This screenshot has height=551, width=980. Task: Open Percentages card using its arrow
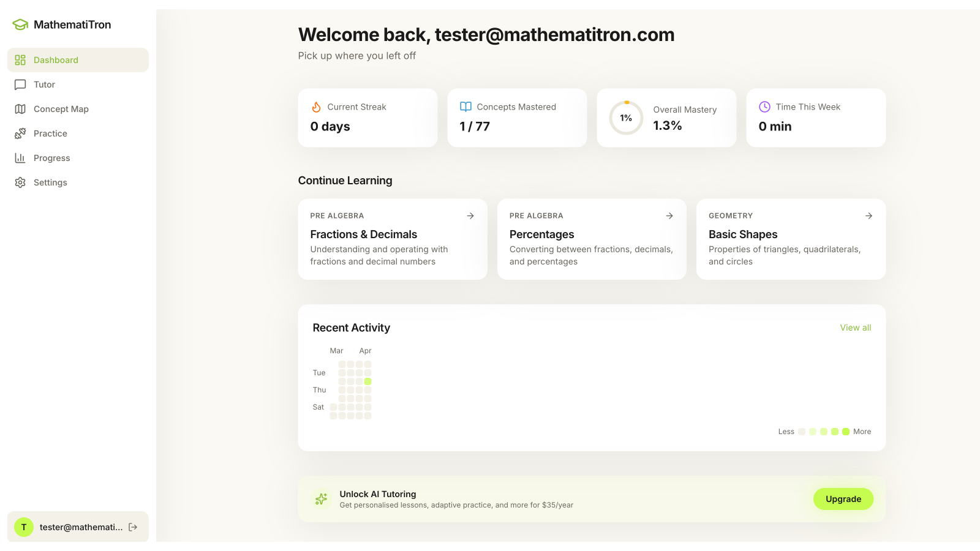pyautogui.click(x=669, y=216)
